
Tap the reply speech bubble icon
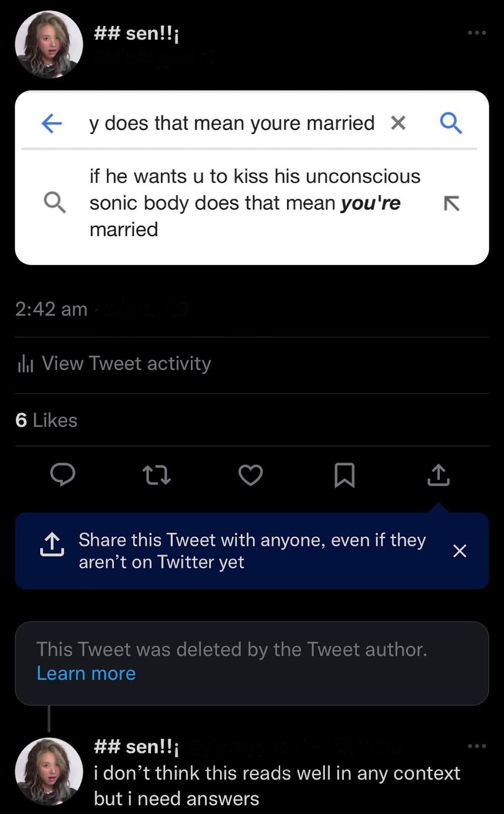[63, 475]
